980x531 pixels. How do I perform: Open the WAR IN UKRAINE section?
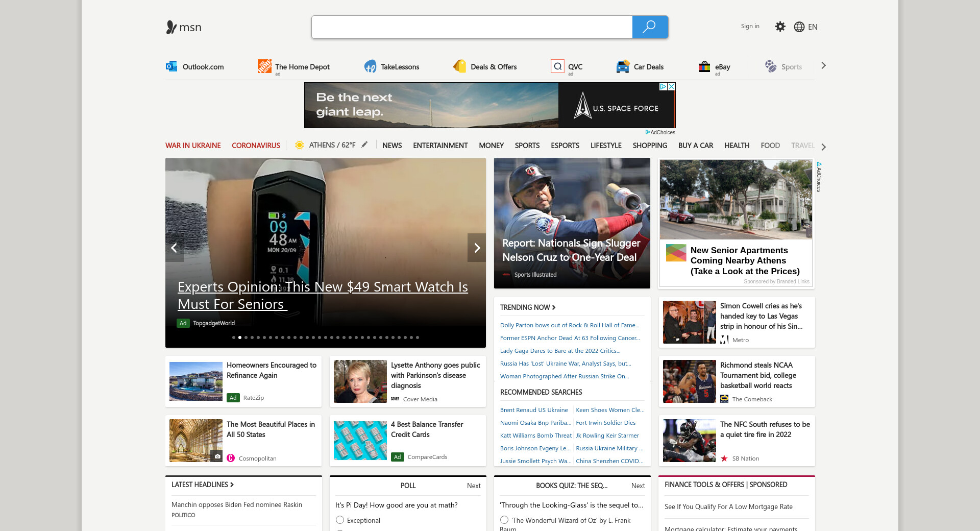[x=193, y=146]
